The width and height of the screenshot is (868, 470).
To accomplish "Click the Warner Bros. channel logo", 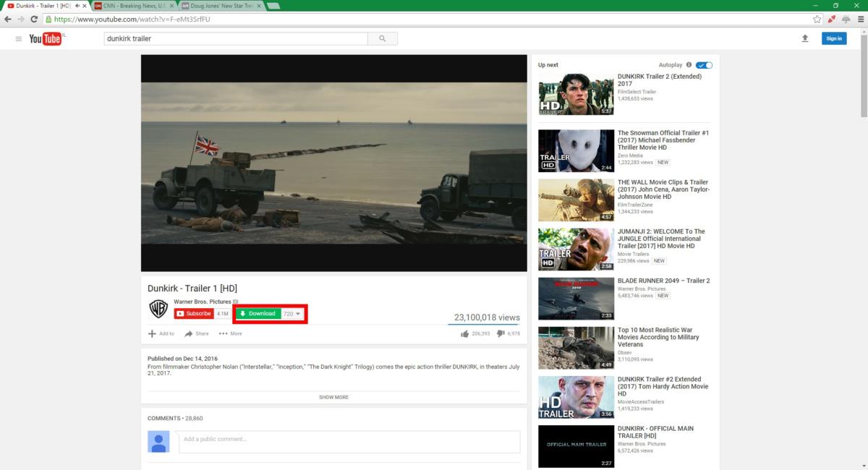I will pyautogui.click(x=158, y=309).
